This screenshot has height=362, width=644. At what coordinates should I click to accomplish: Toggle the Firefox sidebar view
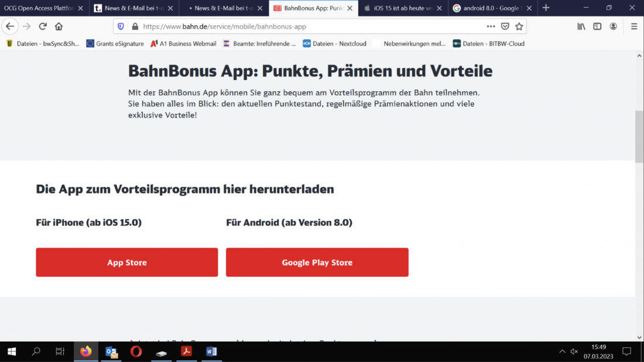click(597, 26)
